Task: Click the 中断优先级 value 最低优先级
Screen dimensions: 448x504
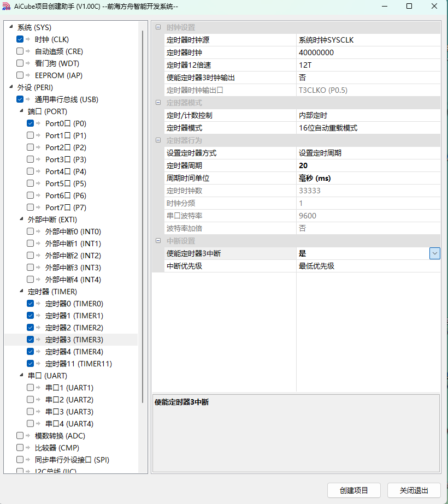Action: click(x=368, y=266)
